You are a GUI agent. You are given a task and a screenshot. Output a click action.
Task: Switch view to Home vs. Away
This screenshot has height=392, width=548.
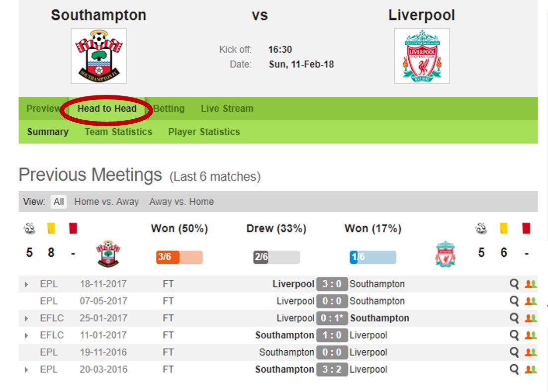click(x=106, y=202)
